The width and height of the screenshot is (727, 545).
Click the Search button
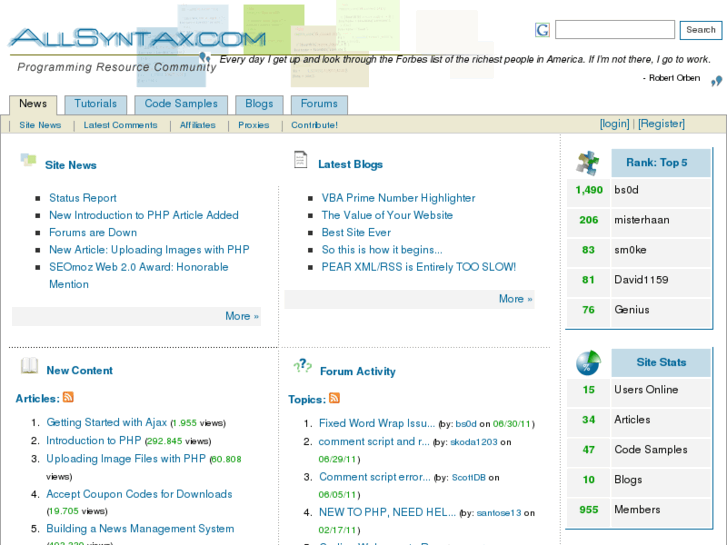click(x=701, y=30)
